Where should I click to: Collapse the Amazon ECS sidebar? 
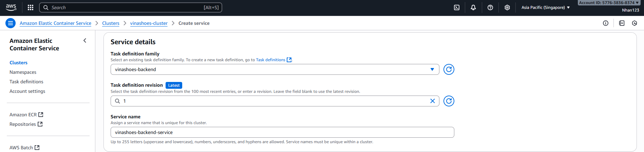[x=85, y=40]
